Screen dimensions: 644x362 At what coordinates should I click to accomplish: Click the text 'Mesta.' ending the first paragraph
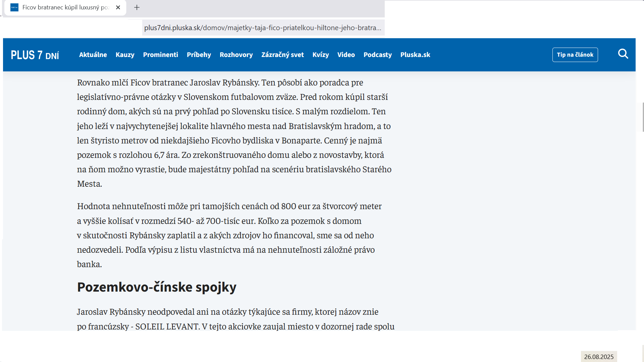tap(90, 184)
